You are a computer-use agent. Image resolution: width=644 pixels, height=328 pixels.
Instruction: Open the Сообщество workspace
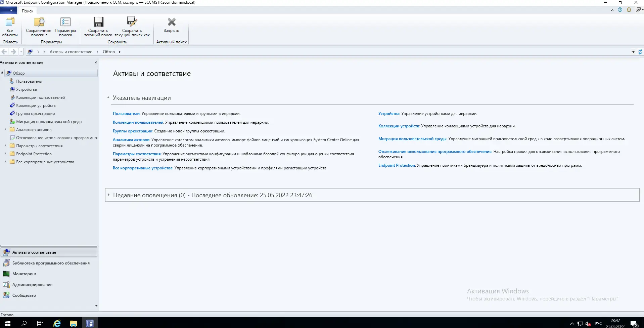click(x=49, y=295)
